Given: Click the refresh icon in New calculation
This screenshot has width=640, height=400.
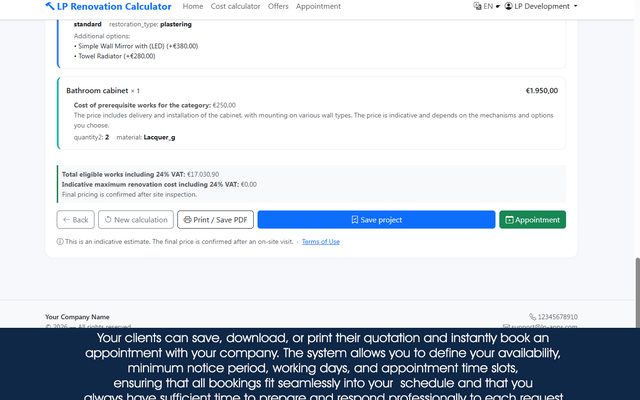Looking at the screenshot, I should click(x=108, y=220).
